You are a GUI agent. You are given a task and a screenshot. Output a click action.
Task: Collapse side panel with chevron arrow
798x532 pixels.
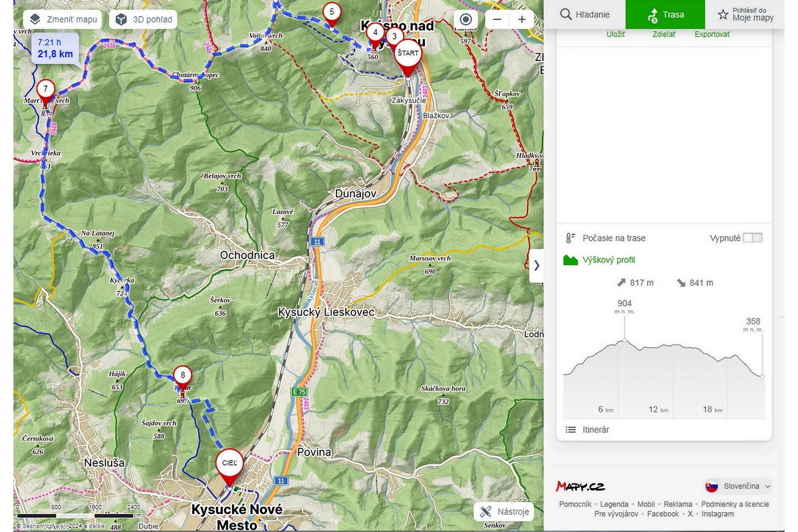click(x=536, y=265)
